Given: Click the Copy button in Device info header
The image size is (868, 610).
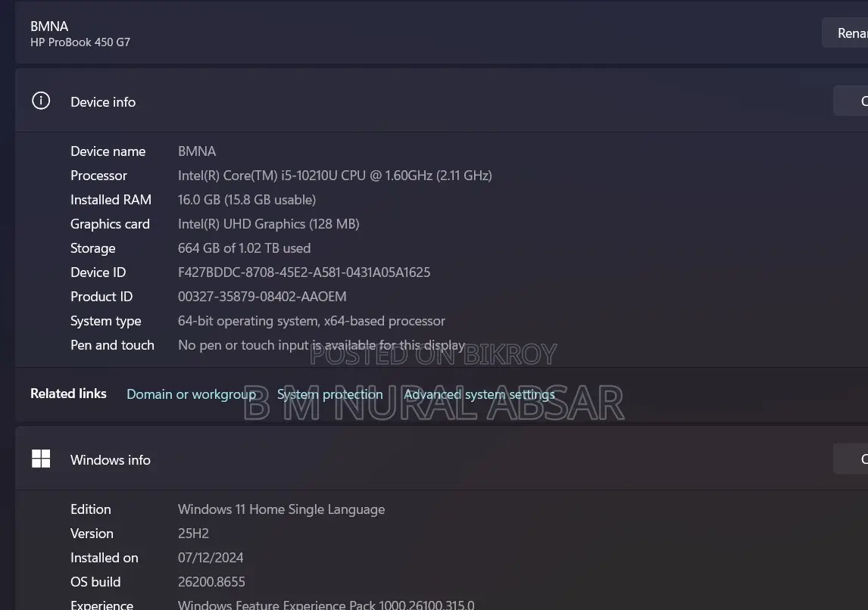Looking at the screenshot, I should [851, 101].
